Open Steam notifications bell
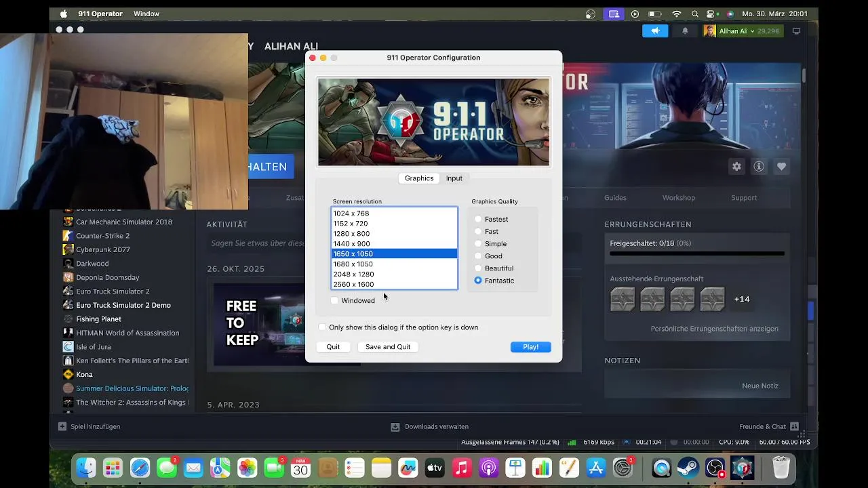 coord(685,31)
